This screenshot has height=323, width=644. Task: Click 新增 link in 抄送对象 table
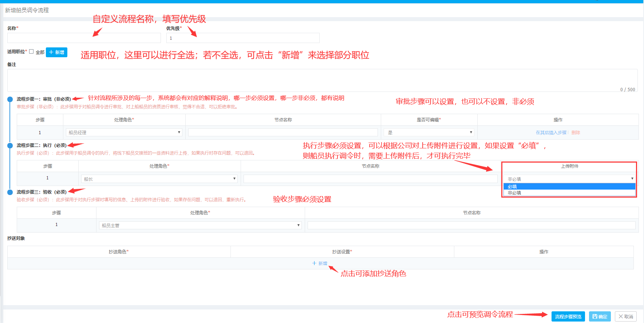[x=320, y=263]
